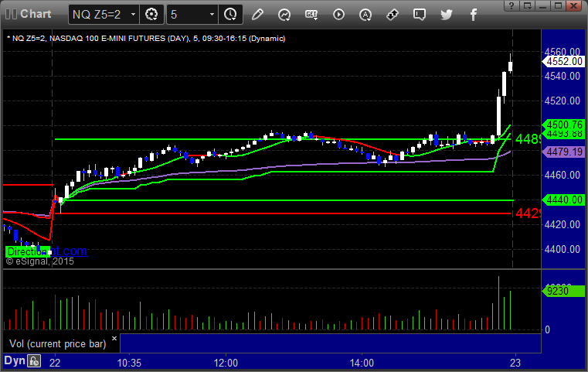Click the play button icon in toolbar
This screenshot has height=372, width=588.
[338, 14]
